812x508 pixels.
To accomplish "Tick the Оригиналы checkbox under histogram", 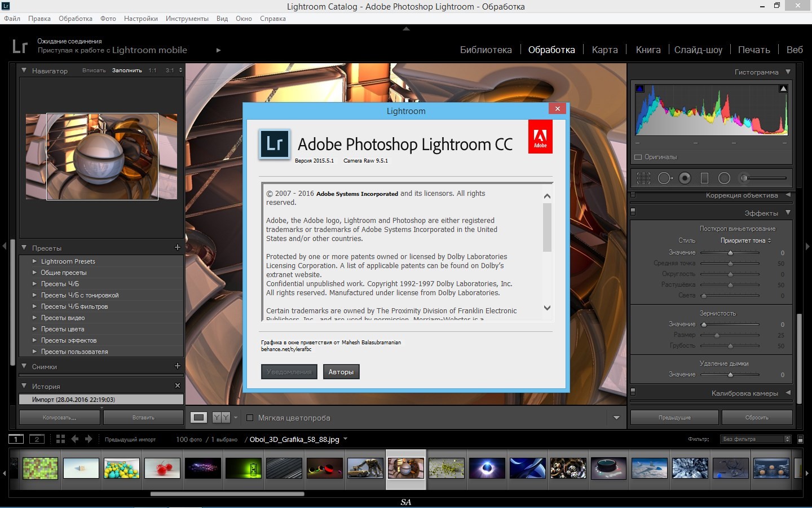I will point(638,157).
